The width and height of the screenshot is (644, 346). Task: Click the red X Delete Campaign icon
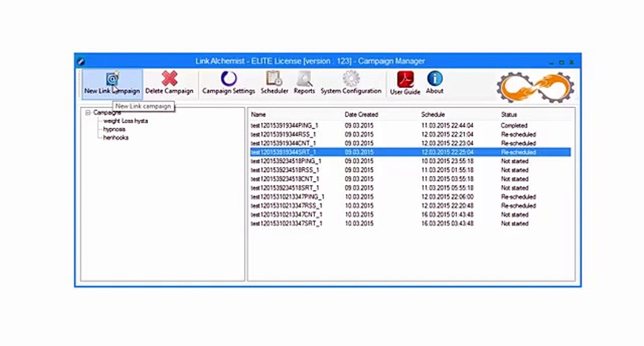point(169,79)
